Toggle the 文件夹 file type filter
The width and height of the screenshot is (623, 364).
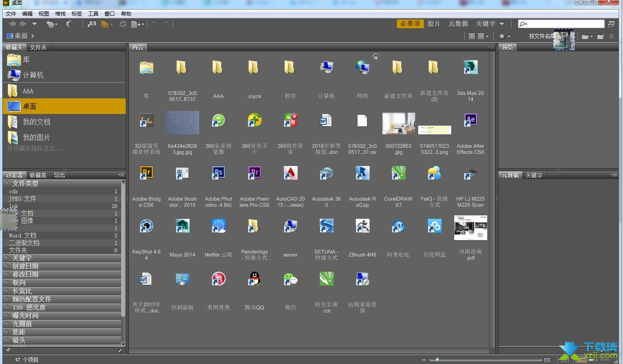pyautogui.click(x=62, y=250)
